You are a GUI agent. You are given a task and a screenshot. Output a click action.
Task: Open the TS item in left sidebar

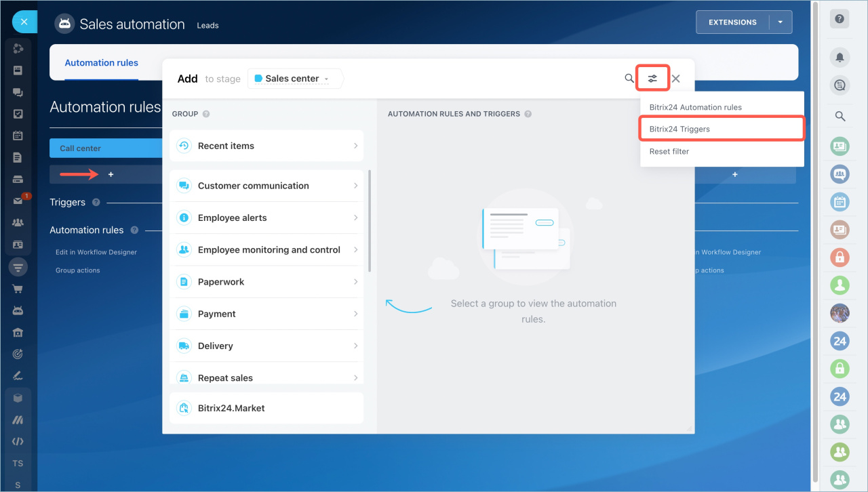click(18, 464)
